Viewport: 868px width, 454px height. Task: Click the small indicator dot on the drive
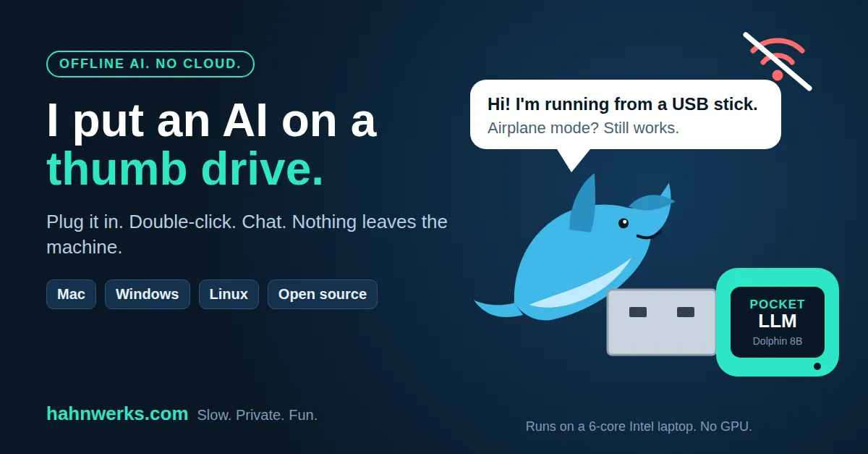[x=817, y=366]
